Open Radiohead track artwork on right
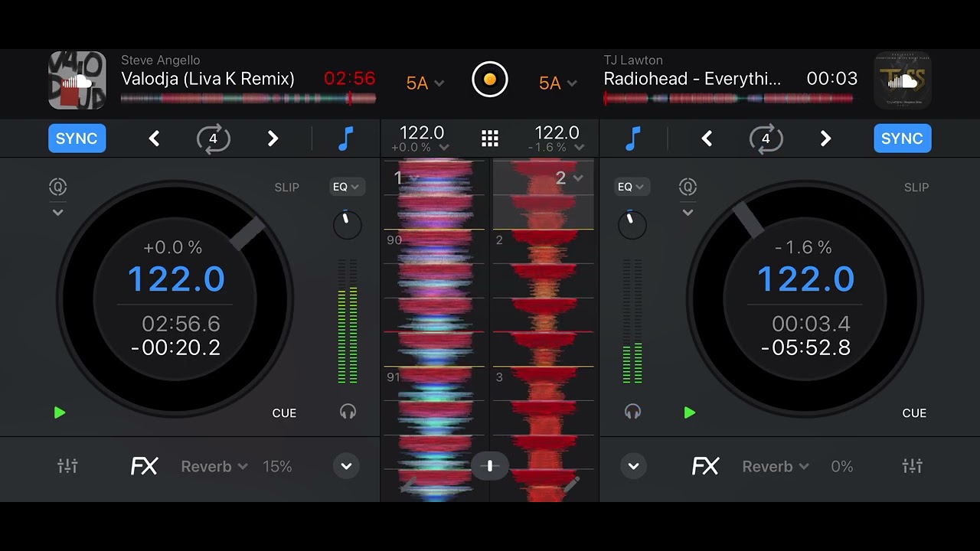 (x=903, y=80)
